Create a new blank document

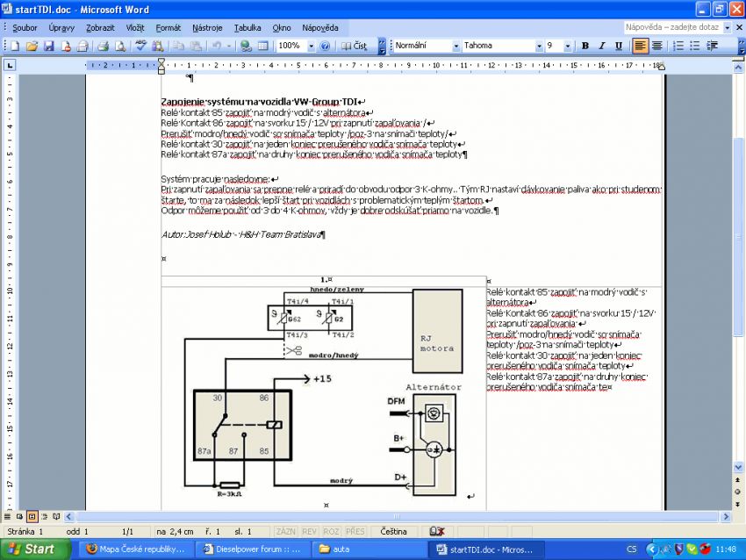(15, 47)
